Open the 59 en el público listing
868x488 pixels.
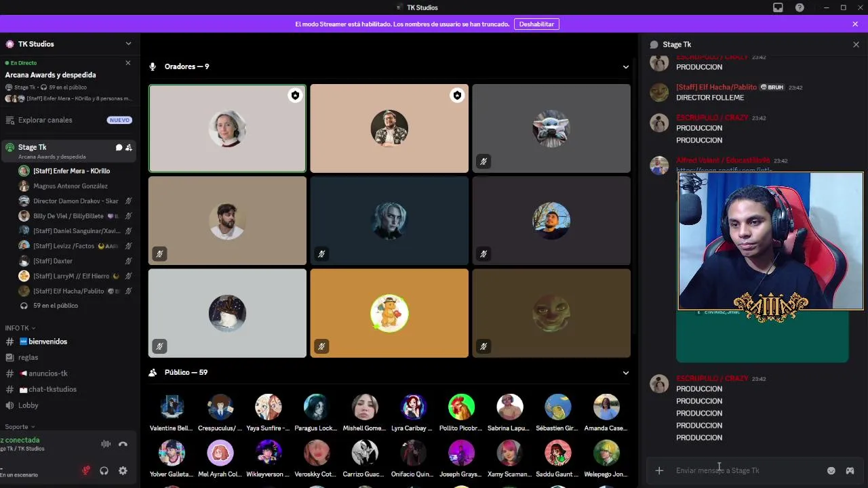56,306
